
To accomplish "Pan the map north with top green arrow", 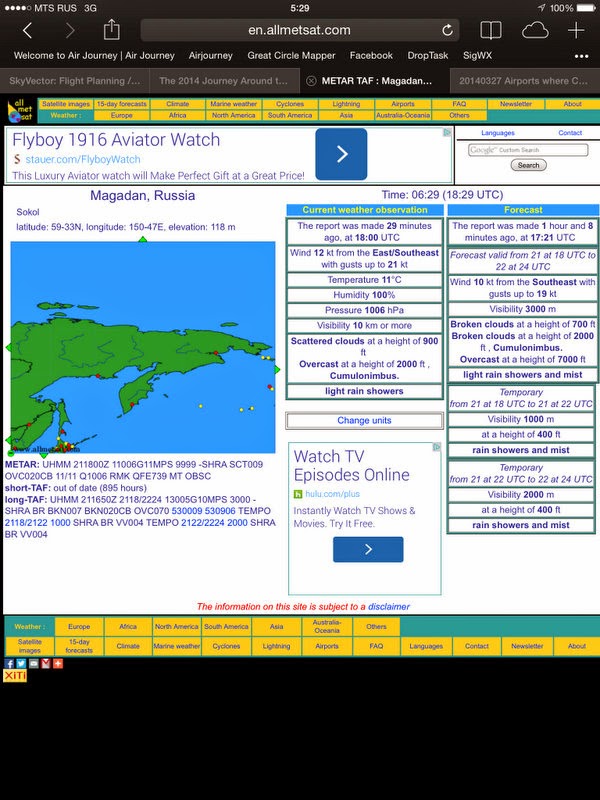I will pos(143,239).
